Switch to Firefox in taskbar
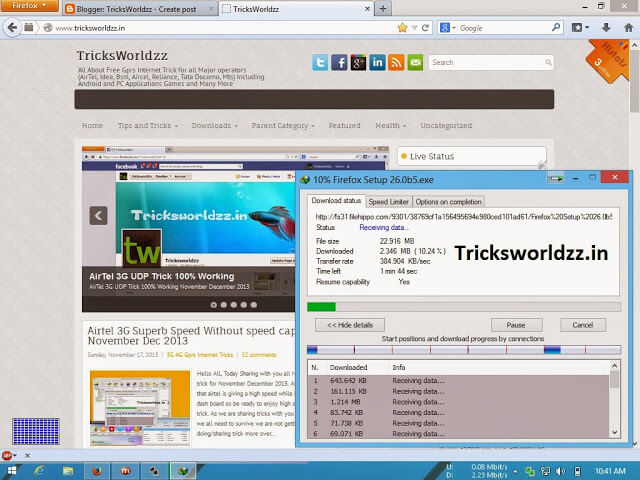The height and width of the screenshot is (480, 640). pyautogui.click(x=97, y=471)
